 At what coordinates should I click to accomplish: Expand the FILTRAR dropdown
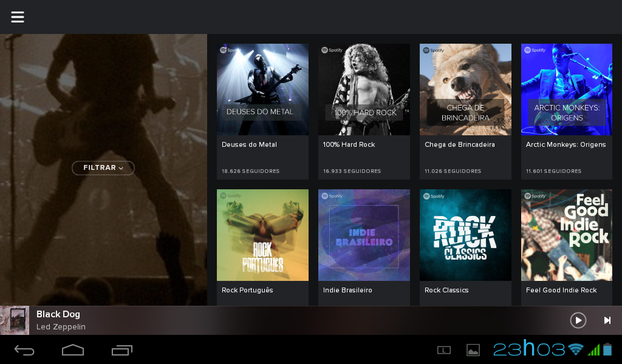103,168
